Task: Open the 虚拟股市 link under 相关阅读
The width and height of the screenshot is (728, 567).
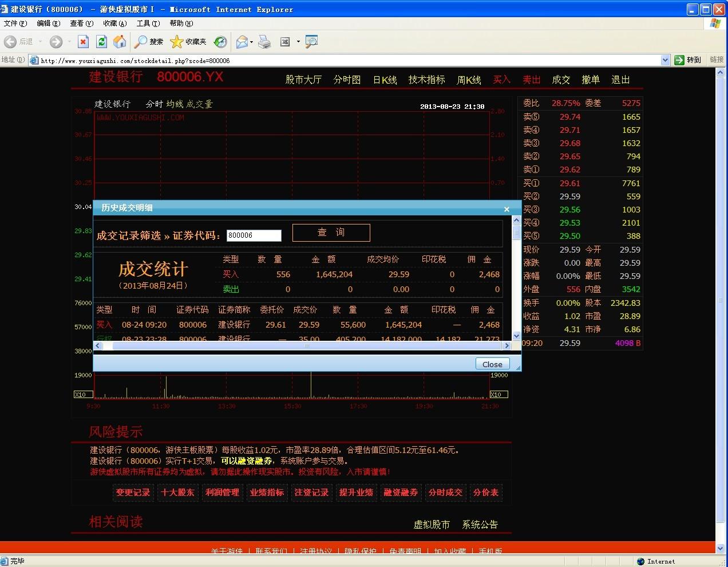Action: coord(432,525)
